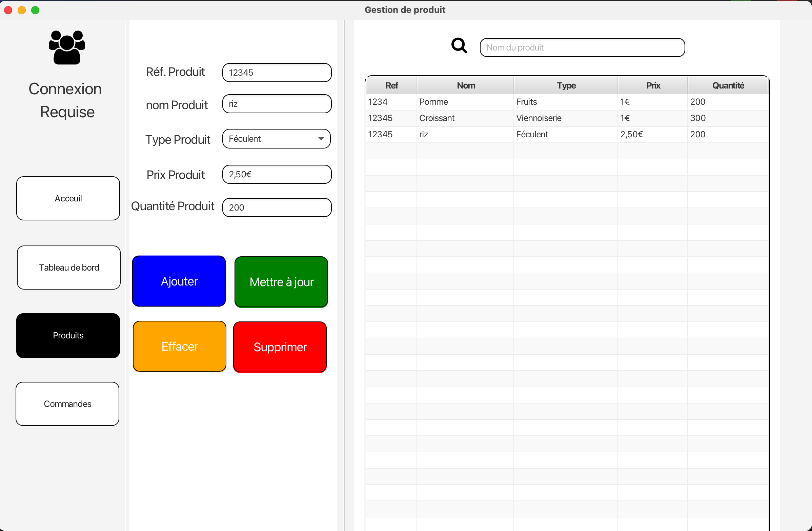The width and height of the screenshot is (812, 531).
Task: Go to the Acceuil page
Action: [x=68, y=198]
